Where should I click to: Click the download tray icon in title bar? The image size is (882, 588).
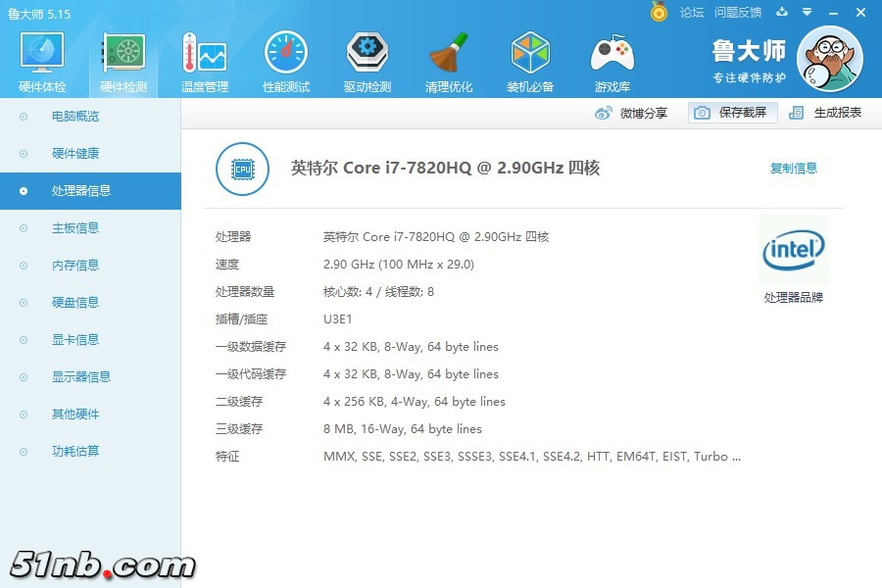pos(782,12)
